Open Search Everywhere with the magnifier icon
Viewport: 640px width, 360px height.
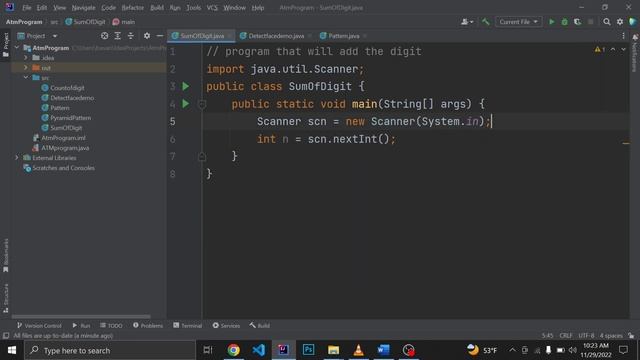[607, 22]
